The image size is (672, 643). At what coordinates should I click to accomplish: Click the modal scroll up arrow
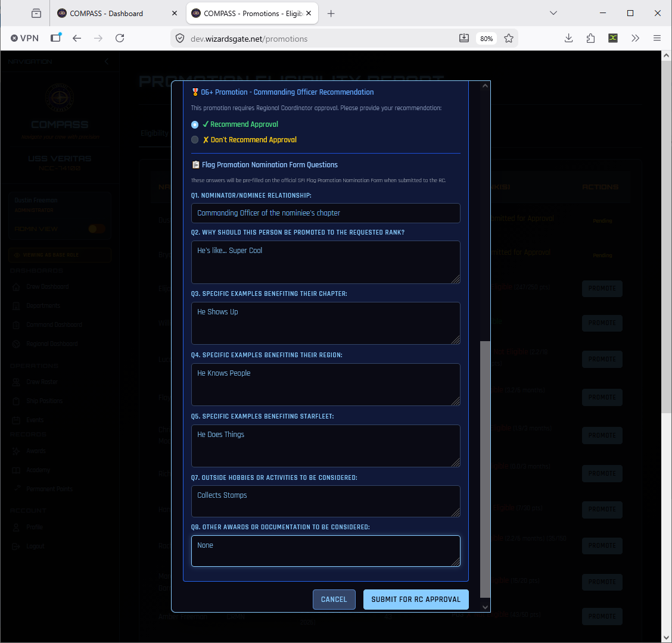point(485,86)
